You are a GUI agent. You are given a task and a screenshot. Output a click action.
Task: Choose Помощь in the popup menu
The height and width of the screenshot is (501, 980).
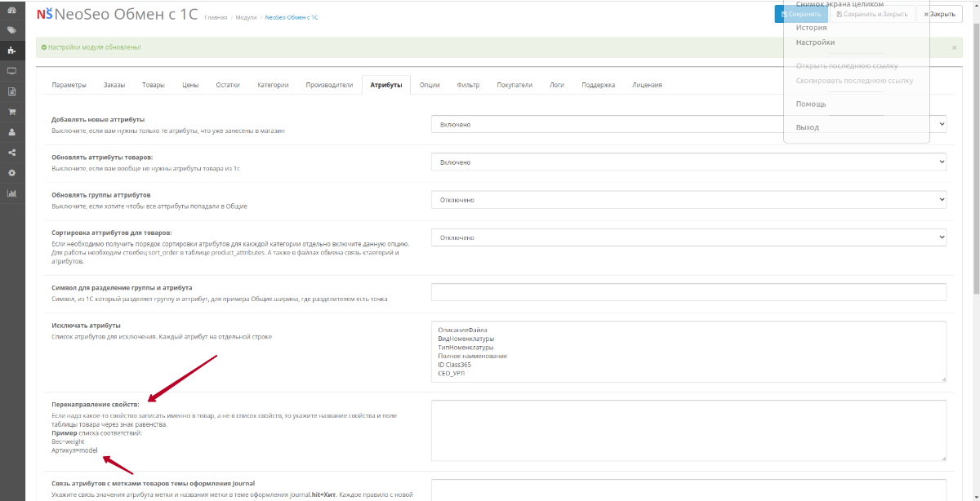tap(811, 104)
